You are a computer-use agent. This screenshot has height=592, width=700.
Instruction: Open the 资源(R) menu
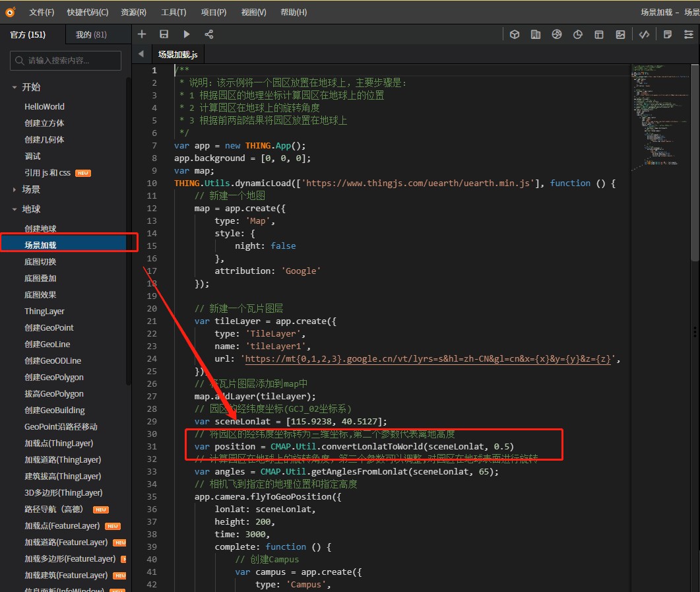point(133,12)
